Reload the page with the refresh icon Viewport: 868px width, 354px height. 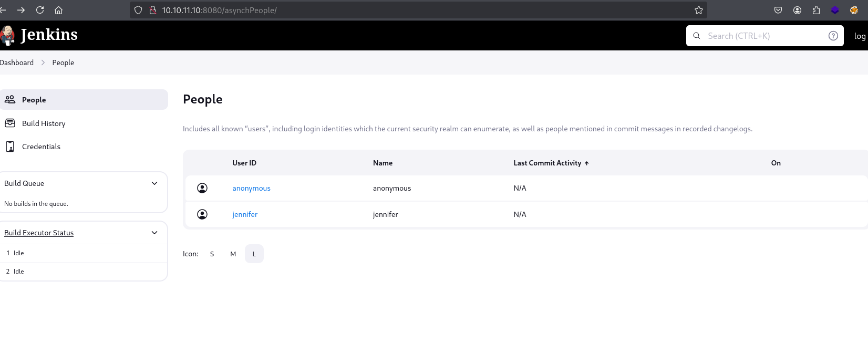click(x=40, y=10)
